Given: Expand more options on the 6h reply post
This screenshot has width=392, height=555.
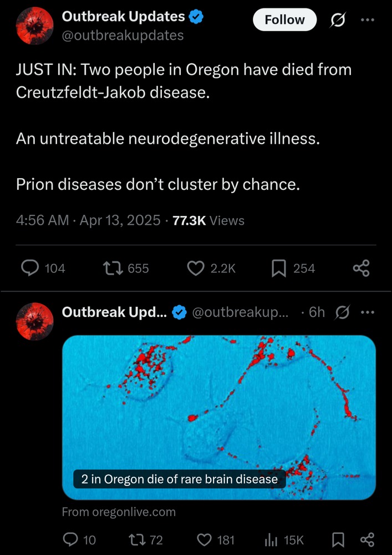Looking at the screenshot, I should coord(367,312).
